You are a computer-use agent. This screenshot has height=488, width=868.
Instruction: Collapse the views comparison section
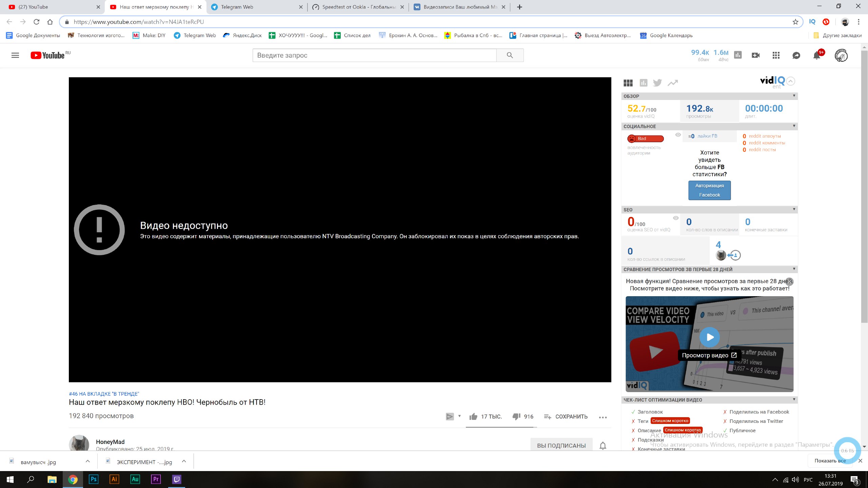click(794, 269)
